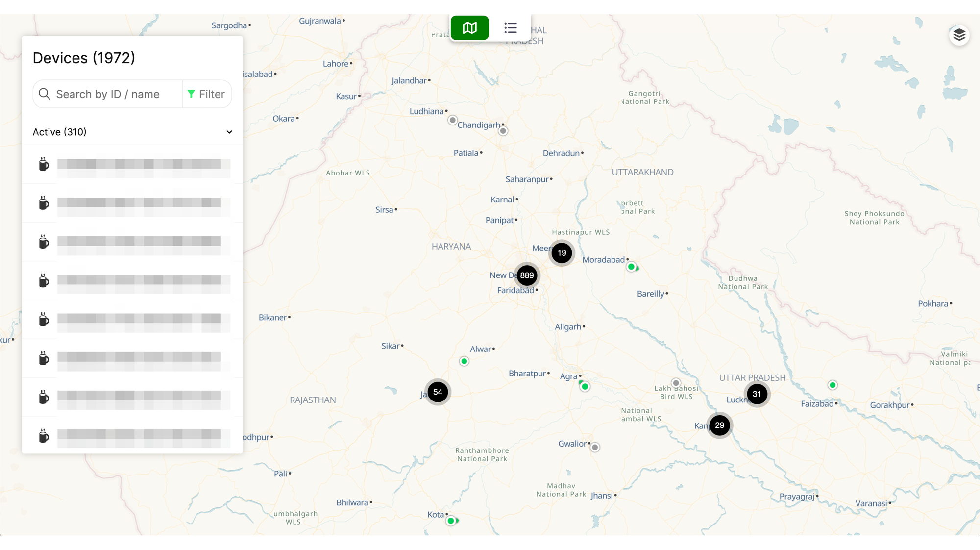Select the green marker north of Faizabad
The height and width of the screenshot is (550, 980).
tap(833, 385)
